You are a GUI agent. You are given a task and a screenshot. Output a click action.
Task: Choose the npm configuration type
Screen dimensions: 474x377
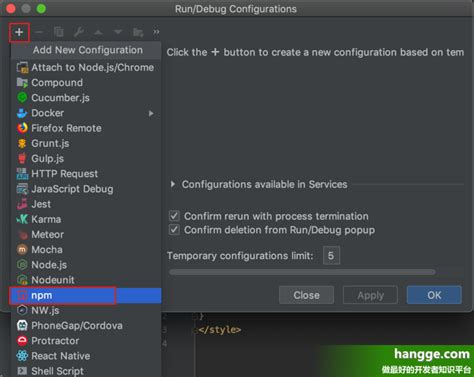point(86,295)
